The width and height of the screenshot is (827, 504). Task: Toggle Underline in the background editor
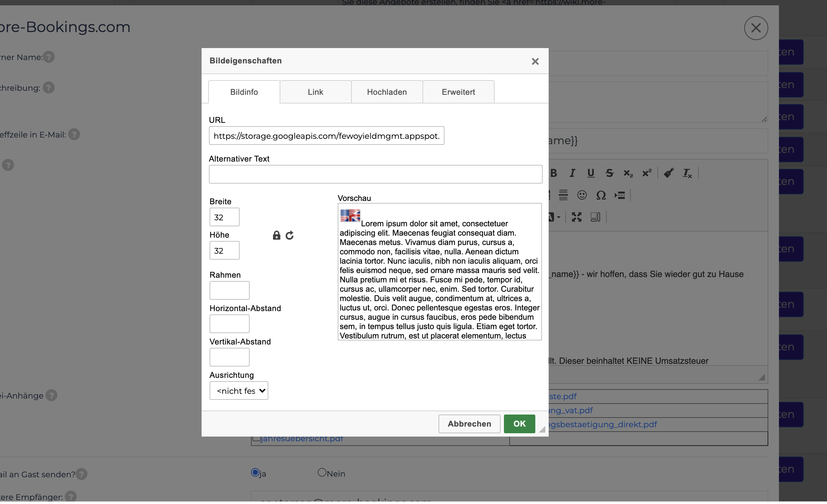pos(591,173)
